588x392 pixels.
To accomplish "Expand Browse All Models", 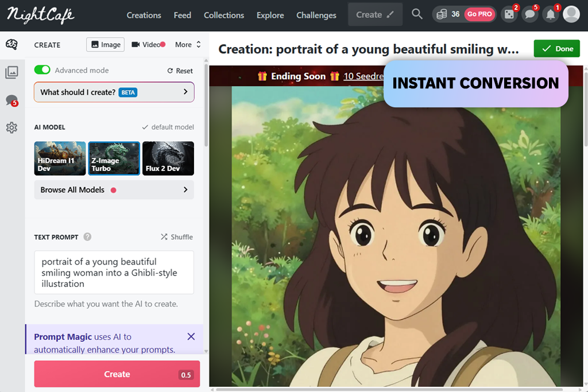I will pos(114,189).
